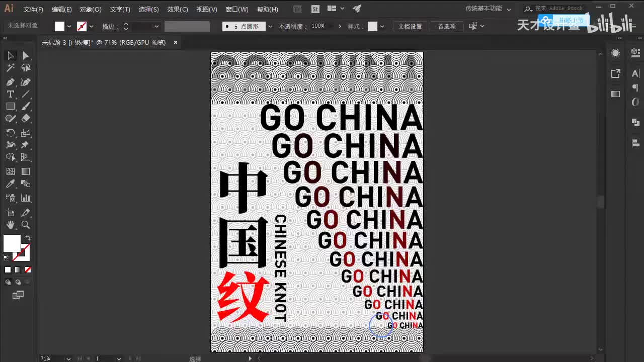Screen dimensions: 644x362
Task: Select the Zoom tool
Action: coord(26,225)
